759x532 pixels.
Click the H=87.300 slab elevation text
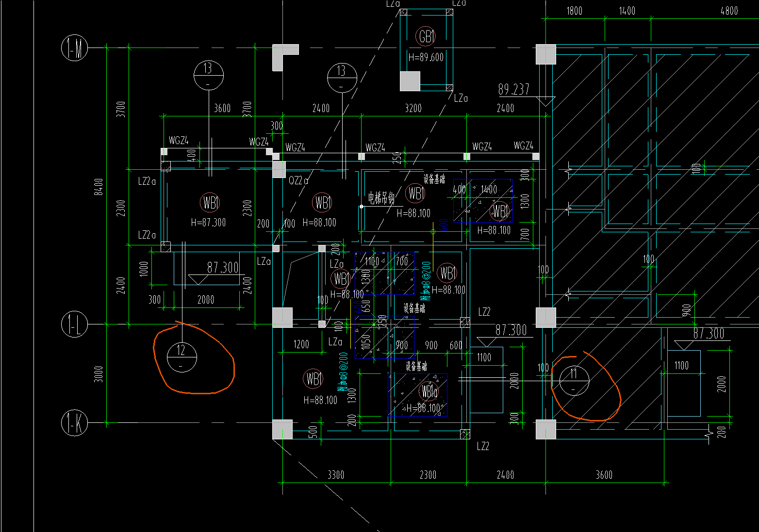[x=208, y=223]
